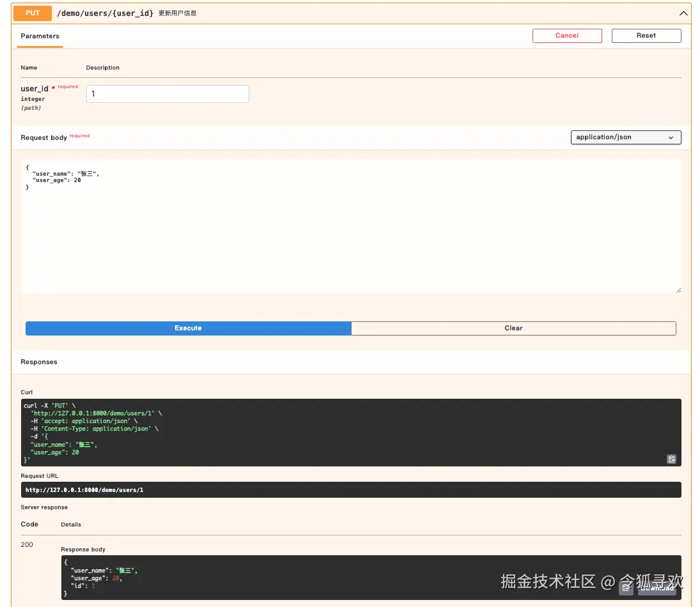Click the Server response label
The height and width of the screenshot is (607, 700).
[44, 507]
